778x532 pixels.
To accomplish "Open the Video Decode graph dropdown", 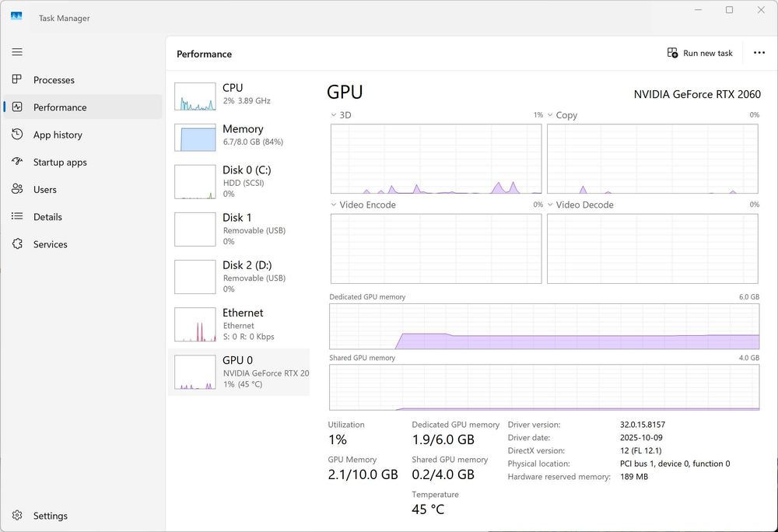I will [x=550, y=205].
